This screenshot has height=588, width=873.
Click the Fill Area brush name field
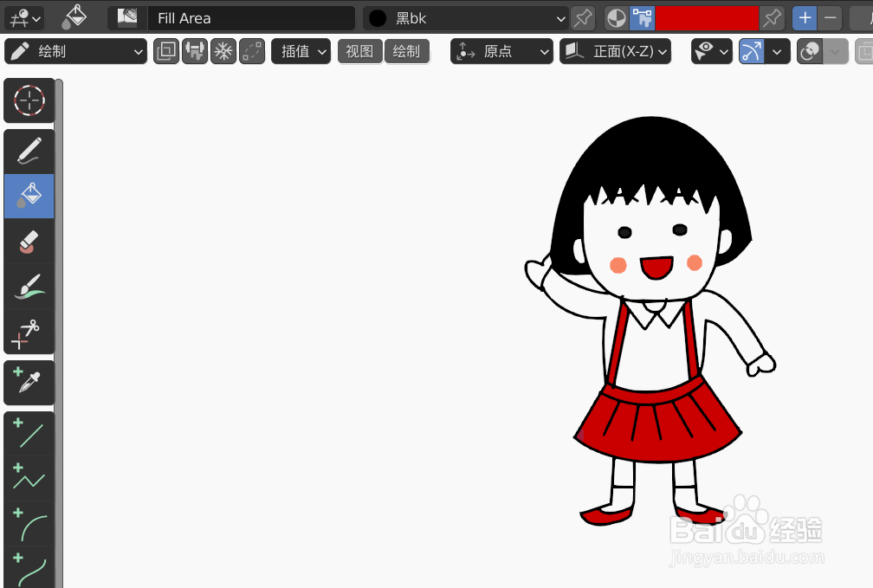[251, 18]
